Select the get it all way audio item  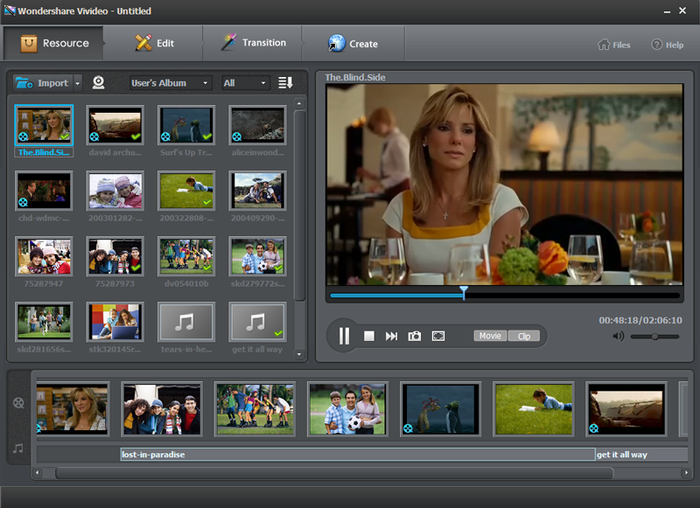[x=258, y=322]
